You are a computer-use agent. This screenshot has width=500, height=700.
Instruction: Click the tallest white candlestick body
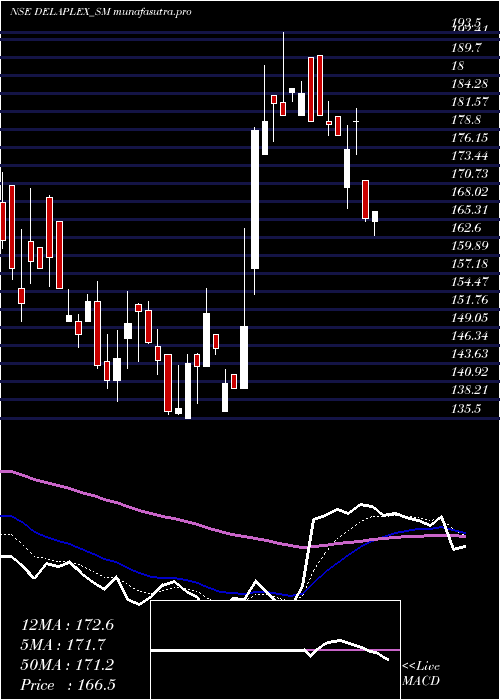pyautogui.click(x=255, y=200)
